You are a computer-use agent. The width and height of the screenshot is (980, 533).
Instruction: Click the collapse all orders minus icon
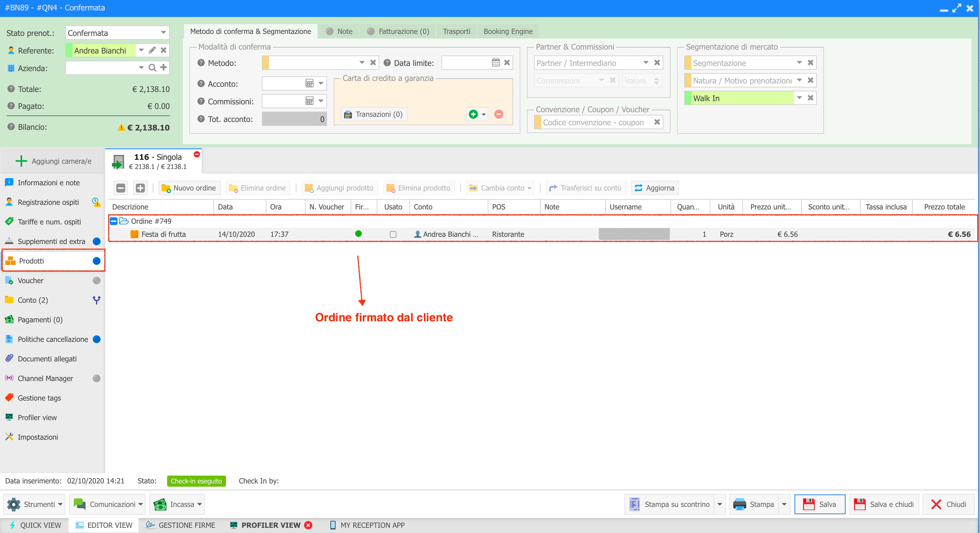120,188
